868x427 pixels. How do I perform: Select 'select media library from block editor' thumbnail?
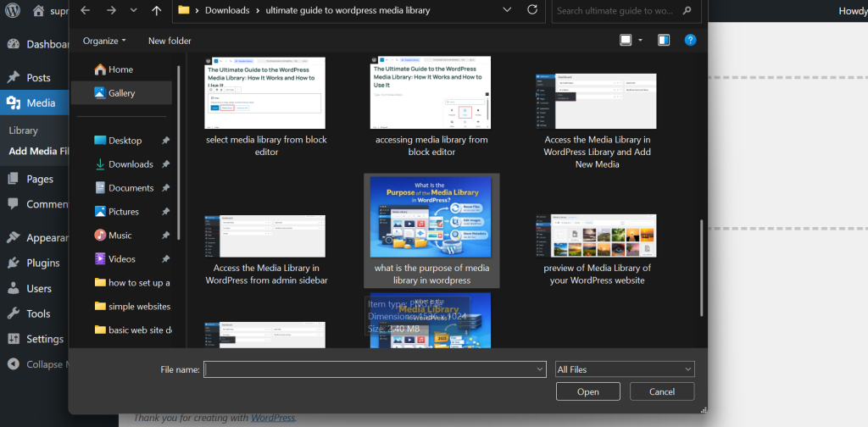(x=265, y=93)
